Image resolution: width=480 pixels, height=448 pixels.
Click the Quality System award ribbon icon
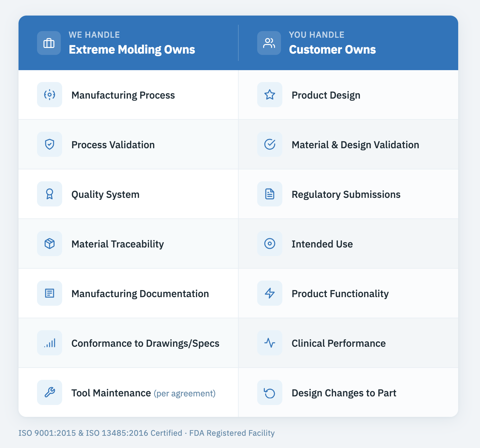(50, 194)
